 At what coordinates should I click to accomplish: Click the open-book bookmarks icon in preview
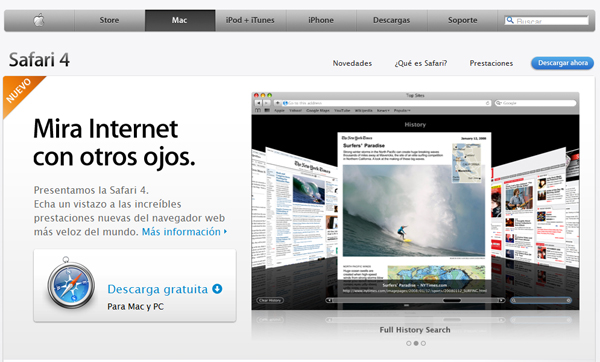[x=258, y=110]
